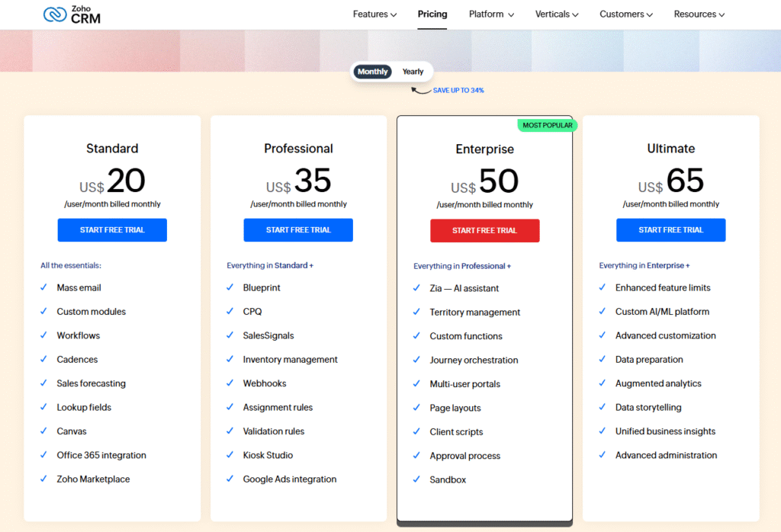Open the Verticals dropdown
The width and height of the screenshot is (781, 532).
[x=557, y=14]
